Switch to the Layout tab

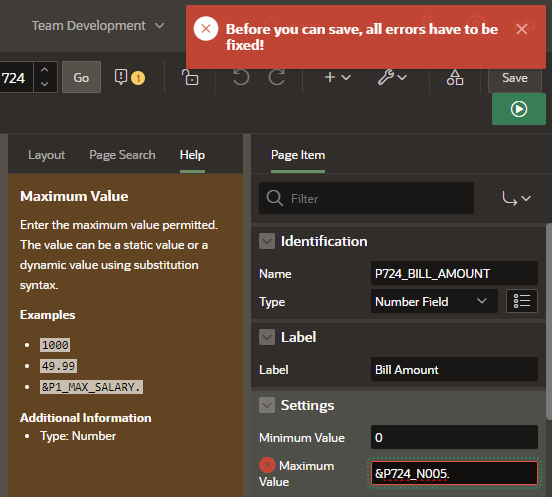click(46, 155)
